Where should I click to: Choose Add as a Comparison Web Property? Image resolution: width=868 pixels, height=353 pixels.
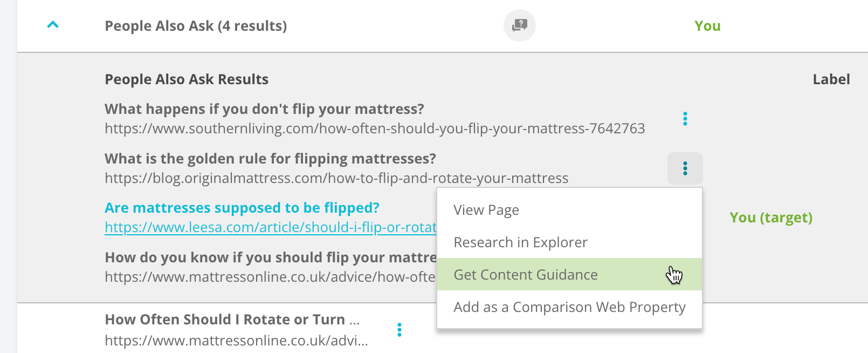[x=569, y=307]
